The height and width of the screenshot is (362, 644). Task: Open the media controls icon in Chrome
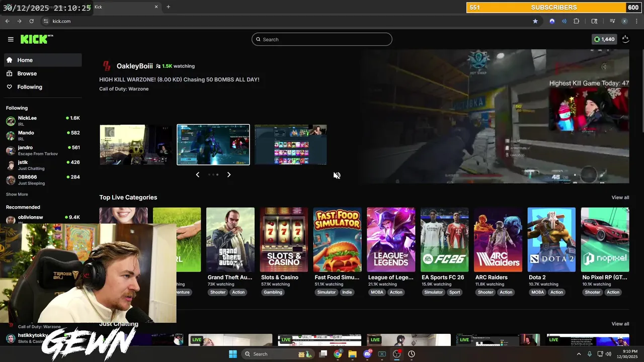(x=612, y=21)
